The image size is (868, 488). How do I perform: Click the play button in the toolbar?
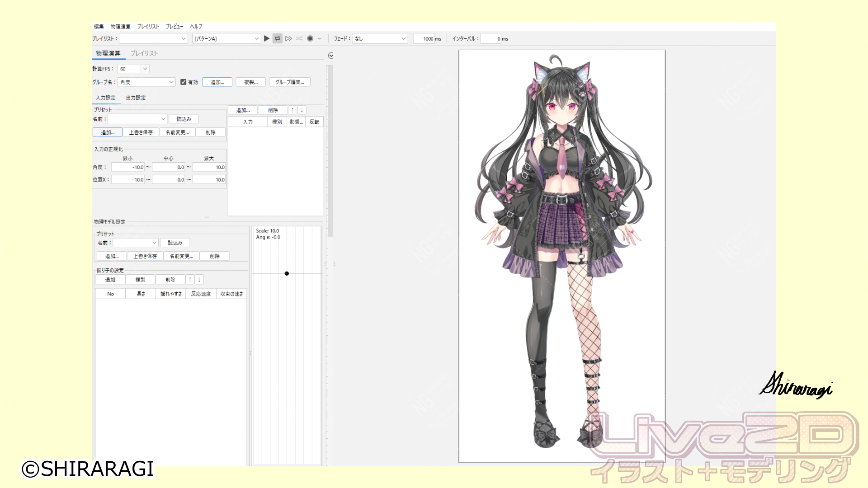[267, 39]
